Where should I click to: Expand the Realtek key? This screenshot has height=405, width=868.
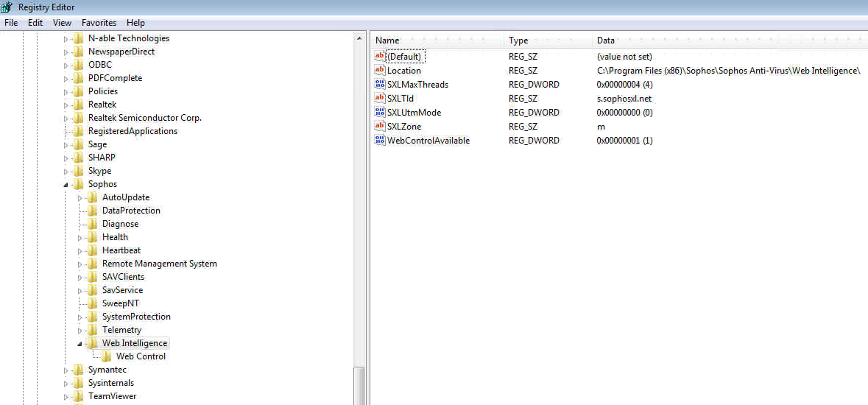click(66, 105)
